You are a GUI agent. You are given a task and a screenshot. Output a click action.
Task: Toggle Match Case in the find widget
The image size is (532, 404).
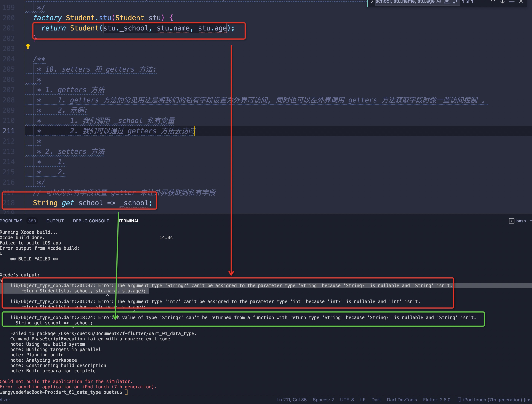click(439, 2)
